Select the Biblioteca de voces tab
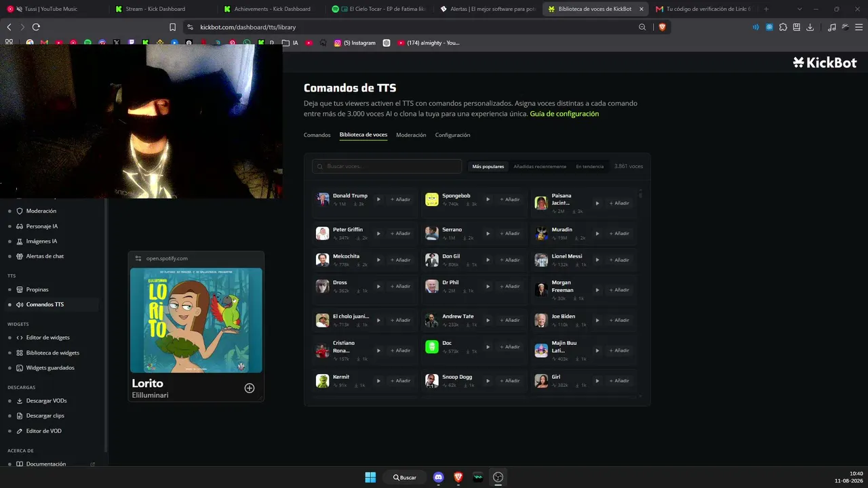Viewport: 868px width, 488px height. [363, 135]
